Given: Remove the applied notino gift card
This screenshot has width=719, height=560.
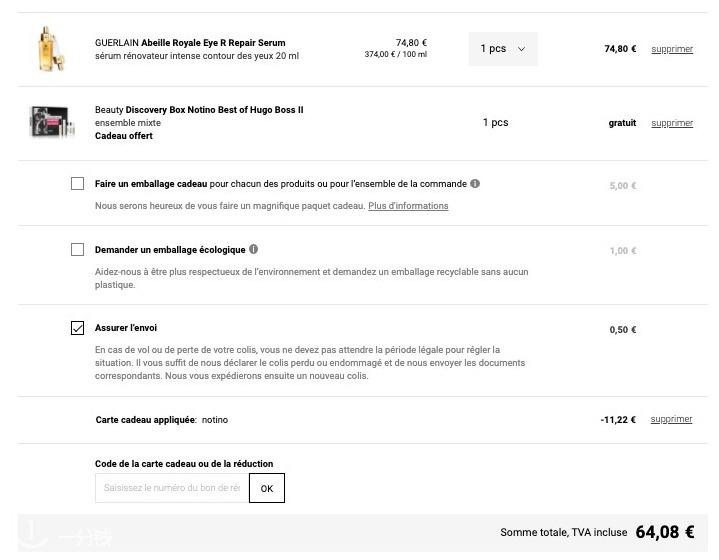Looking at the screenshot, I should coord(671,419).
